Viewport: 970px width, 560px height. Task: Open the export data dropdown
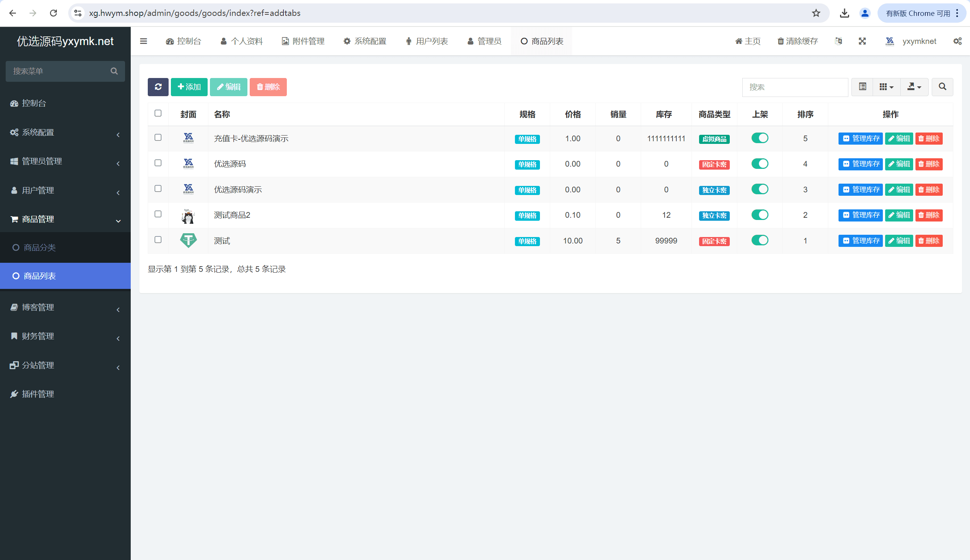[914, 87]
